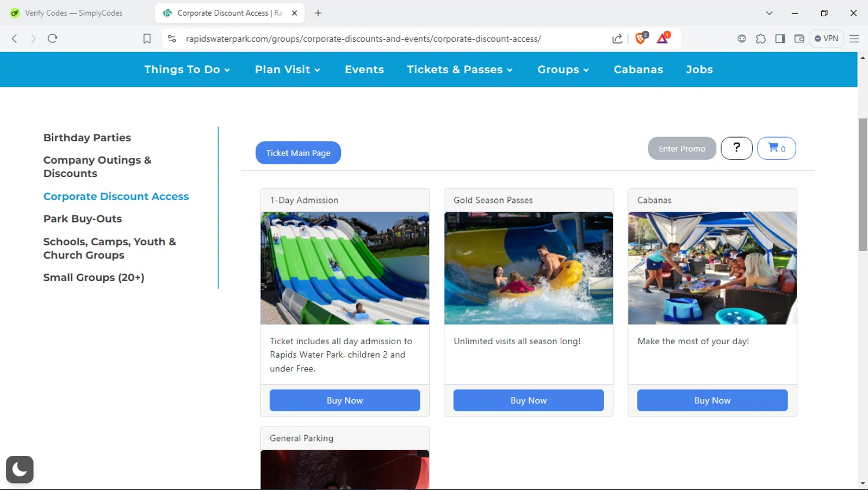Expand Things To Do menu
868x490 pixels.
click(187, 69)
